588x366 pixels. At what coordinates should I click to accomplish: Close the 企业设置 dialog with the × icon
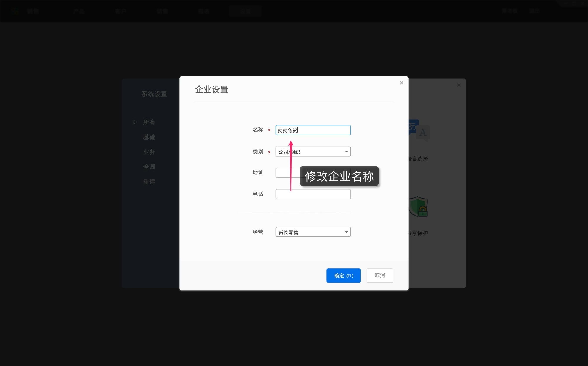(402, 83)
